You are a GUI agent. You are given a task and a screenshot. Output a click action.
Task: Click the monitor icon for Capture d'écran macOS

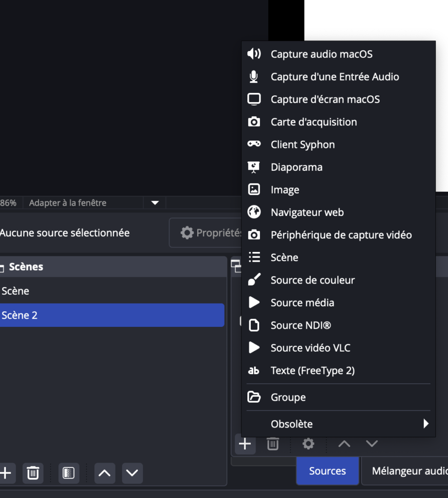point(254,99)
